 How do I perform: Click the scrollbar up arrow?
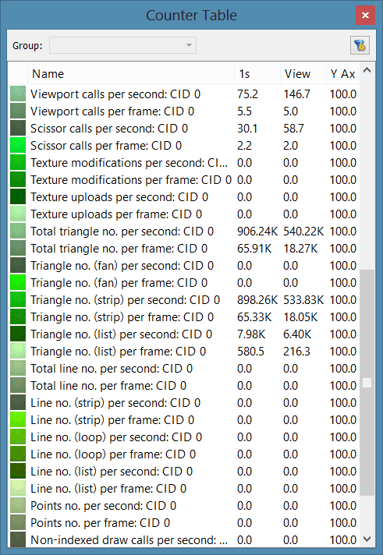point(367,70)
